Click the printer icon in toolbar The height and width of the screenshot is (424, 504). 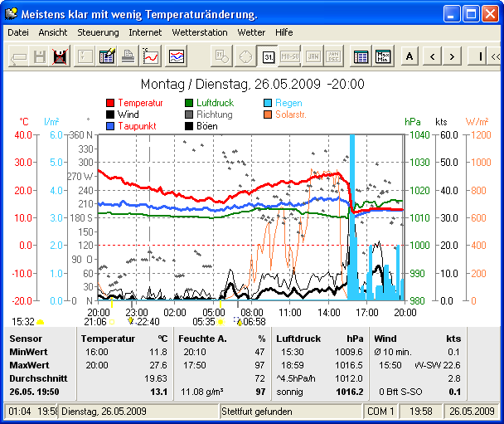coord(128,56)
